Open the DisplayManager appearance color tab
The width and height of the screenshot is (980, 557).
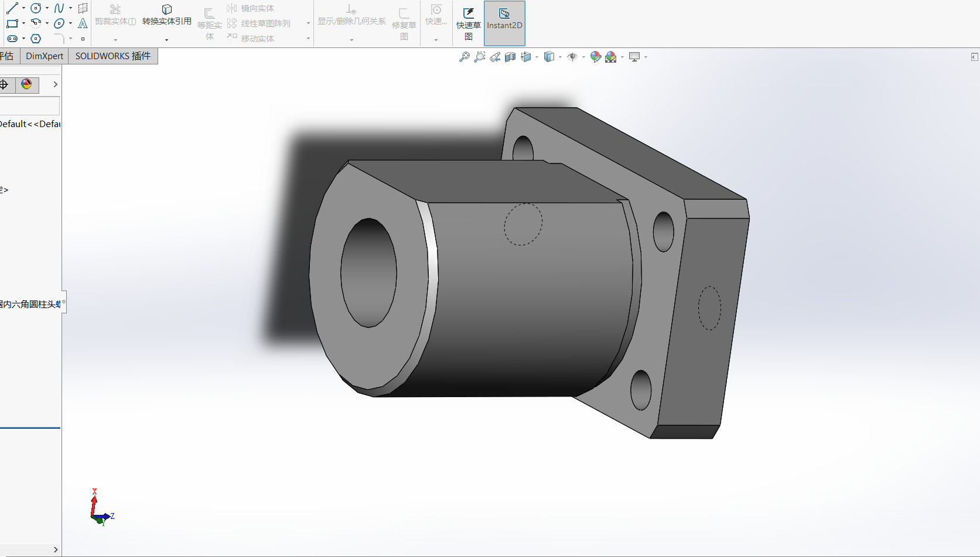[26, 84]
